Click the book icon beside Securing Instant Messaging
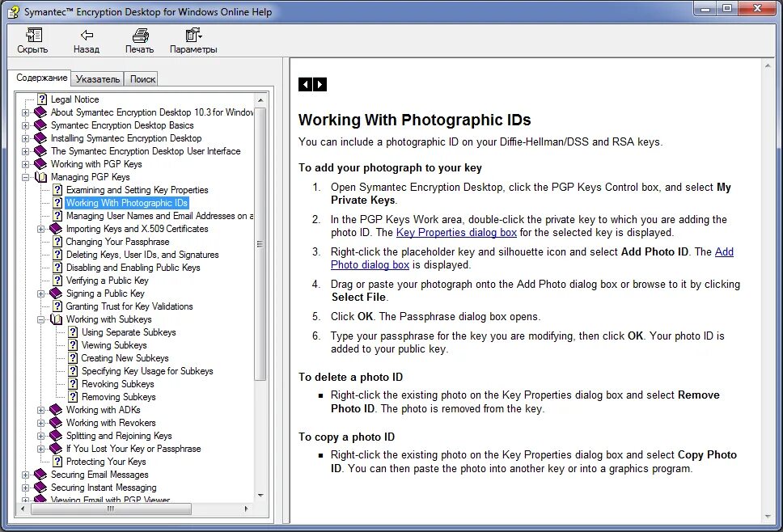 coord(40,488)
